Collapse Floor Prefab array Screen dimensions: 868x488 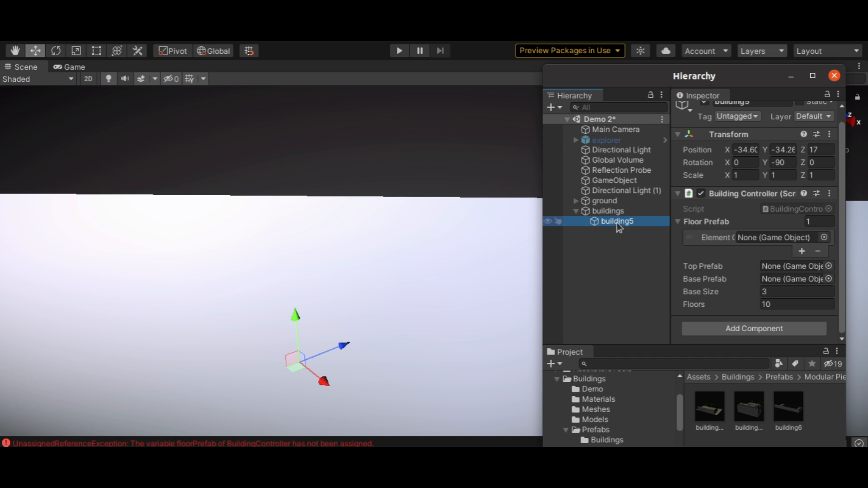click(x=678, y=221)
